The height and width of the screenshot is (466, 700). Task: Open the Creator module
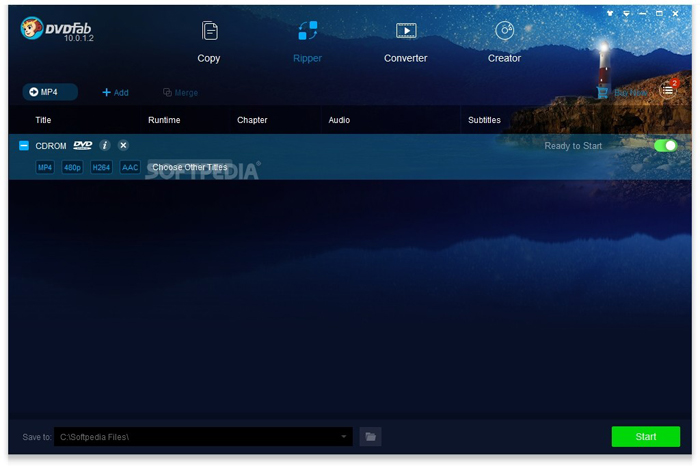(x=504, y=42)
